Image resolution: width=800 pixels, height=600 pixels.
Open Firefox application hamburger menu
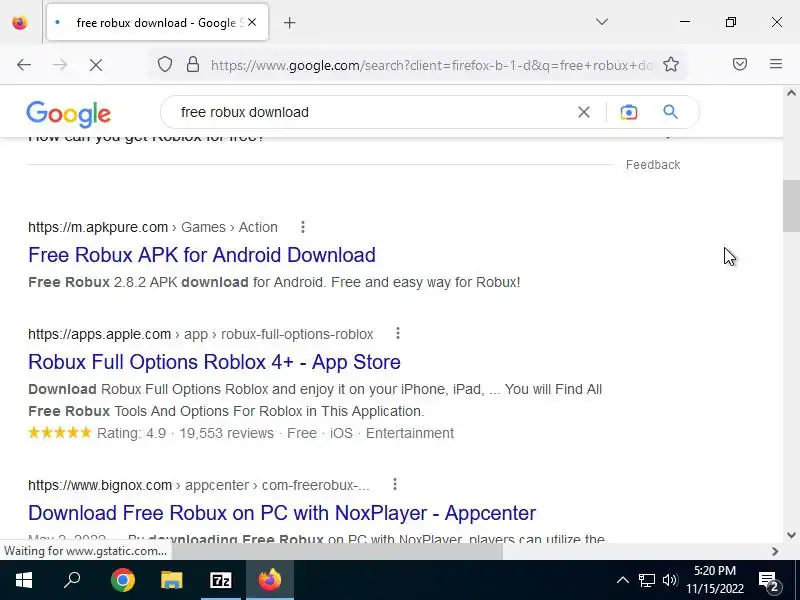pyautogui.click(x=776, y=64)
